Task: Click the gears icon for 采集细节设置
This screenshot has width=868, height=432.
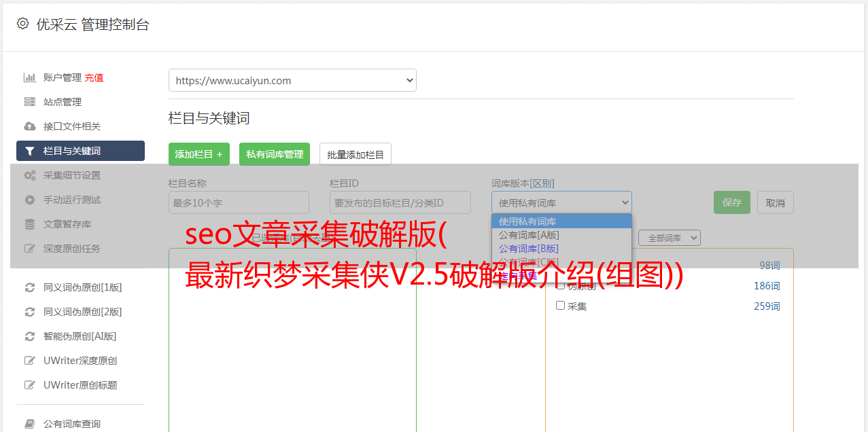Action: click(30, 175)
